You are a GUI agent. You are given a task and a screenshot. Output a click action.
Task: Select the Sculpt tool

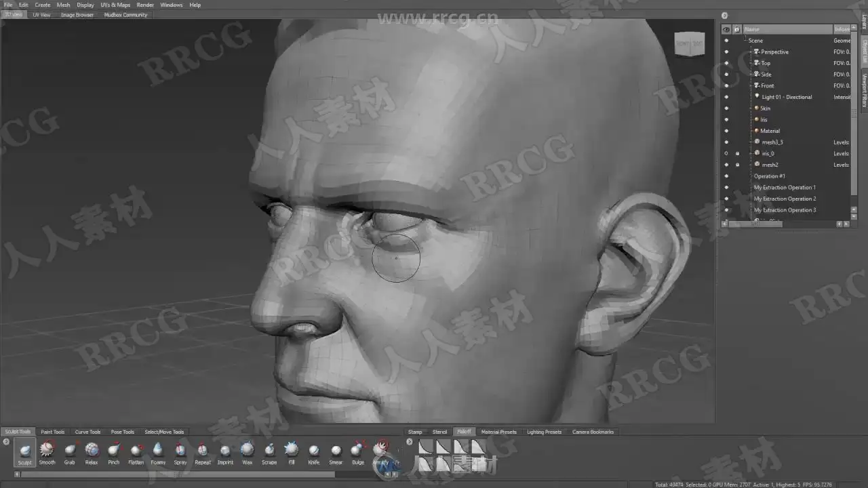coord(25,453)
